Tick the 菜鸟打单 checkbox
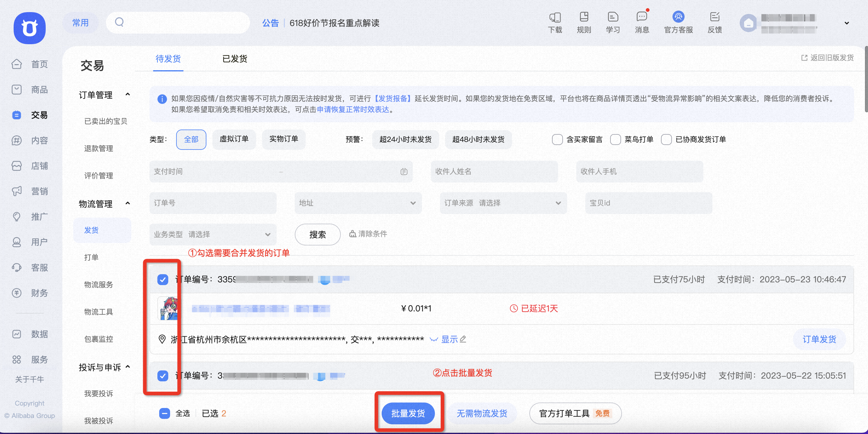 pos(615,139)
